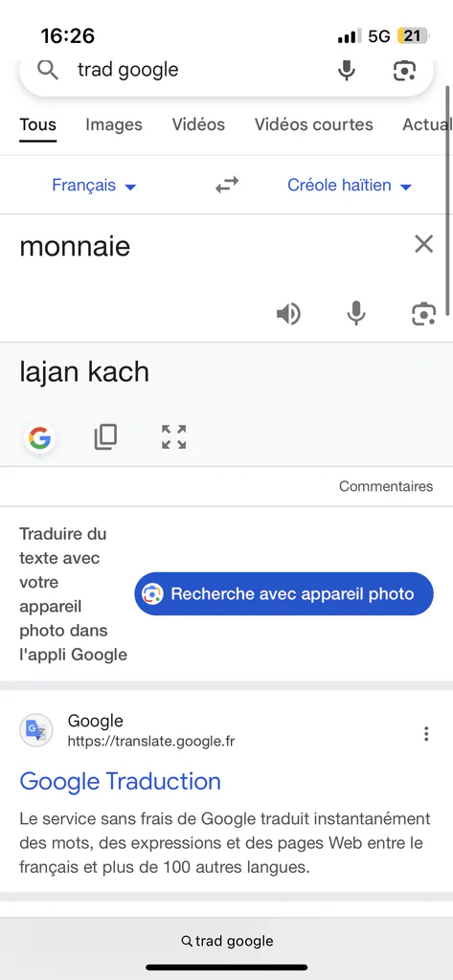Listen to monnaie pronunciation speaker icon
The width and height of the screenshot is (453, 980).
(288, 313)
